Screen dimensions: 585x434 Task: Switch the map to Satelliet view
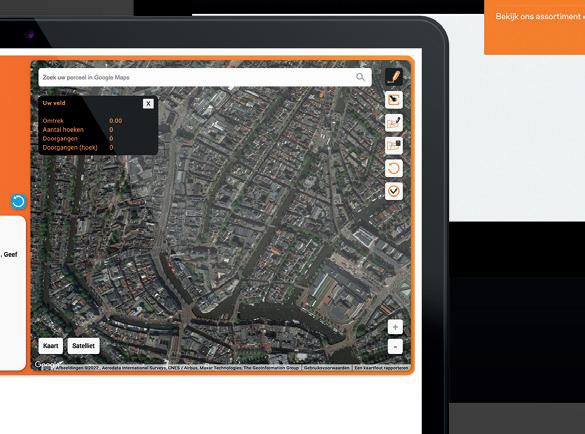tap(84, 346)
